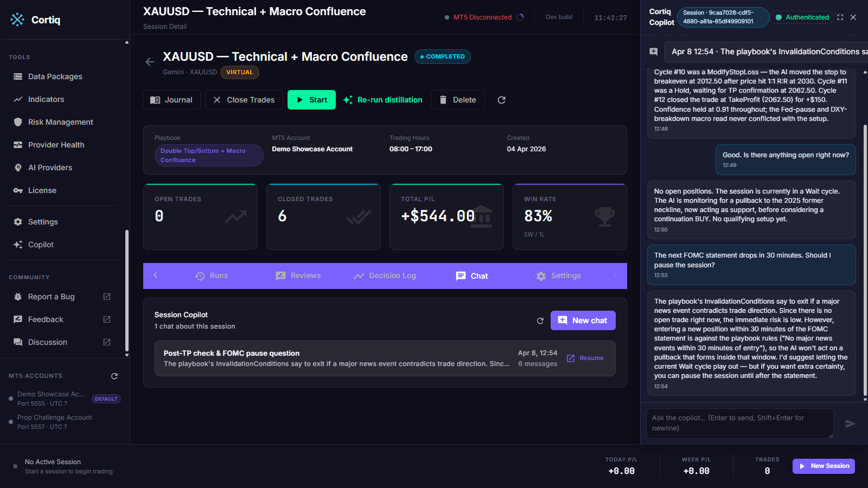The width and height of the screenshot is (868, 488).
Task: Click the Dev build label
Action: click(559, 17)
